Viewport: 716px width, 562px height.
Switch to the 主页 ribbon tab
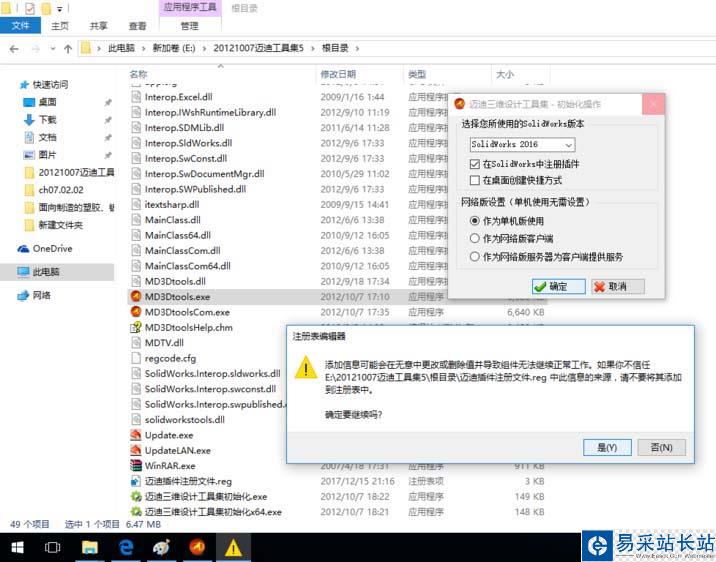coord(60,26)
